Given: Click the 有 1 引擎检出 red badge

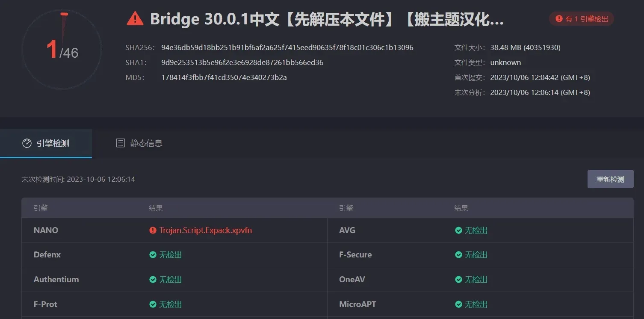Looking at the screenshot, I should tap(581, 19).
